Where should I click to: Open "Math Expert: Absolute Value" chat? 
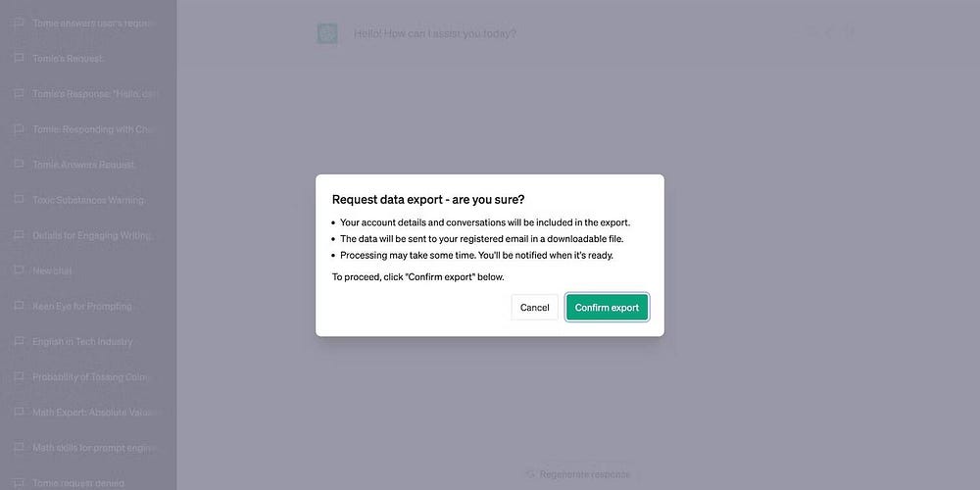93,413
